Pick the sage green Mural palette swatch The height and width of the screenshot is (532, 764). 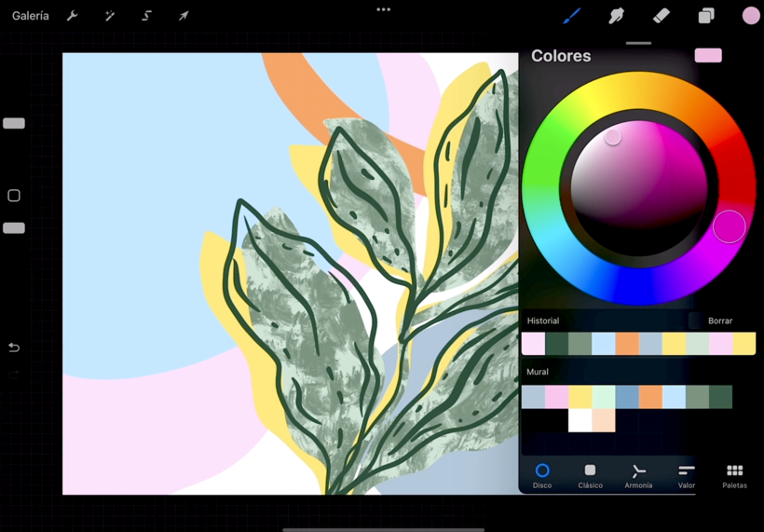point(697,397)
